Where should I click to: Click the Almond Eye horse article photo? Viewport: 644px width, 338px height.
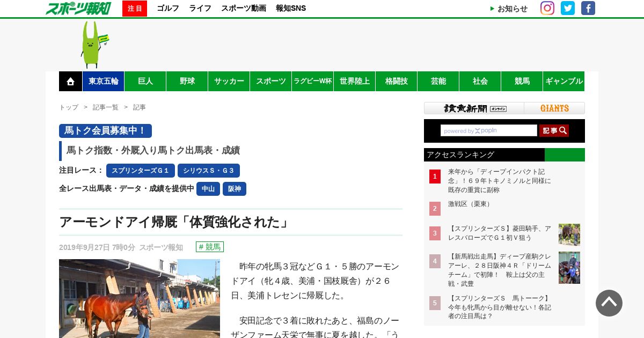[140, 298]
